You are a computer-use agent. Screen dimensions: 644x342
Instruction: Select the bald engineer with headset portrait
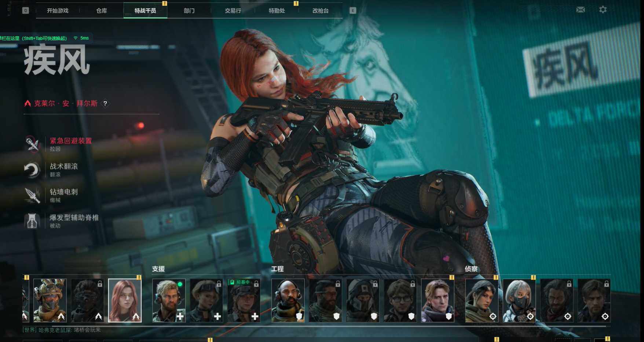[x=288, y=300]
